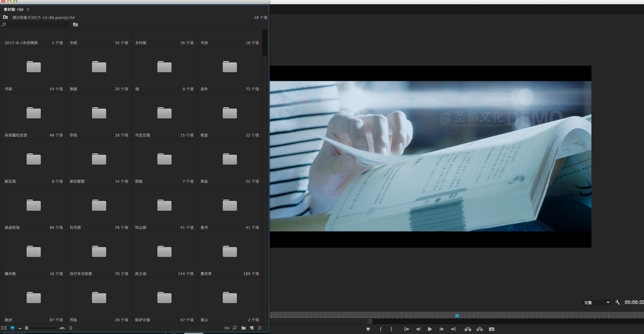Image resolution: width=644 pixels, height=334 pixels.
Task: Add a marker in Program monitor
Action: (368, 329)
